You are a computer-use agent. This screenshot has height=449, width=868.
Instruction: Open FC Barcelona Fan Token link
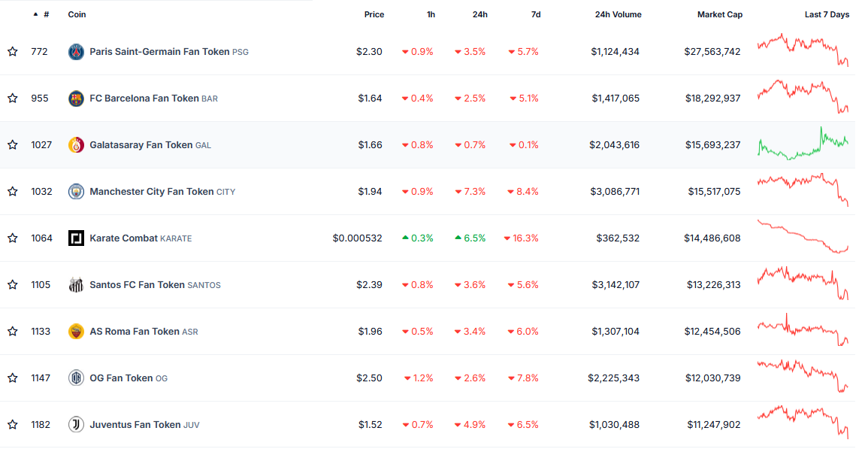[x=153, y=98]
